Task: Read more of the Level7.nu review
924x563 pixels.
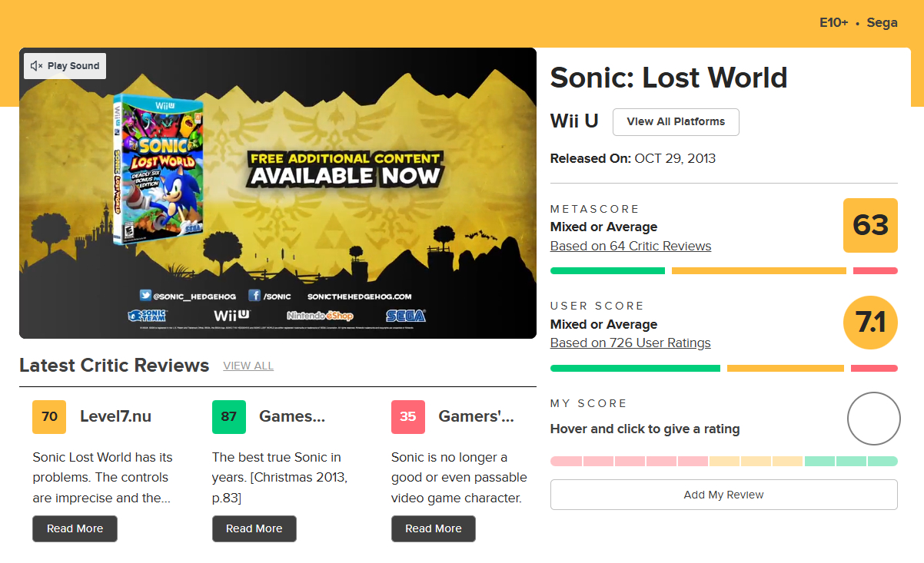Action: click(75, 528)
